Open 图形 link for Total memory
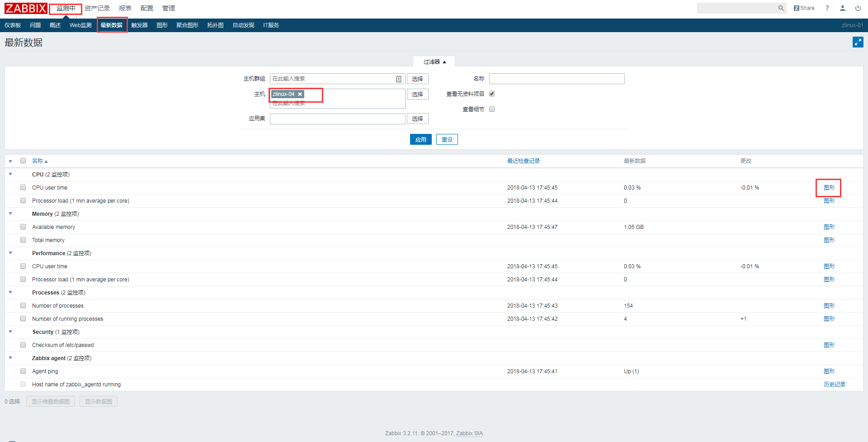 pos(829,240)
